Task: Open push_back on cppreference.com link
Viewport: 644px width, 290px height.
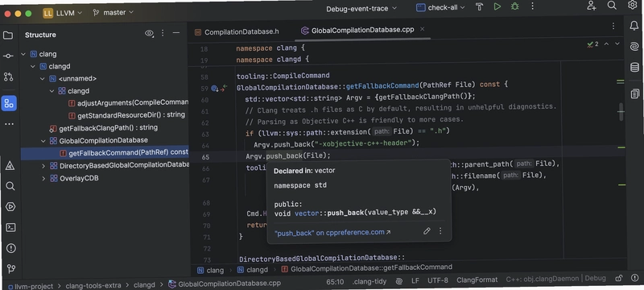Action: (332, 233)
